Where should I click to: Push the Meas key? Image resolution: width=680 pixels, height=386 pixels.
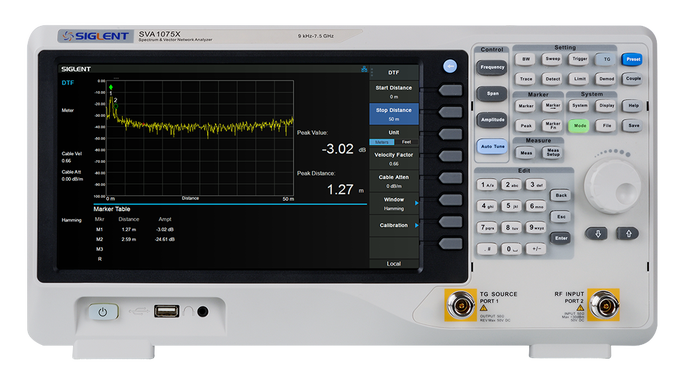(526, 153)
